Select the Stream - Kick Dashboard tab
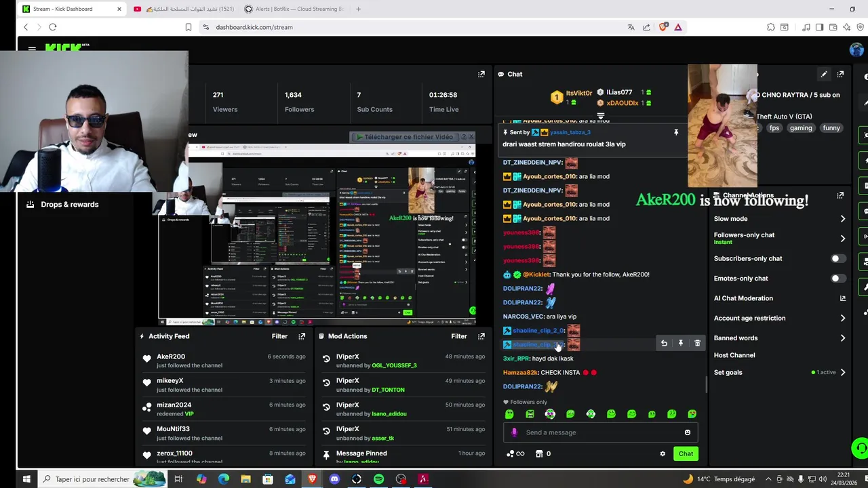 pos(71,9)
